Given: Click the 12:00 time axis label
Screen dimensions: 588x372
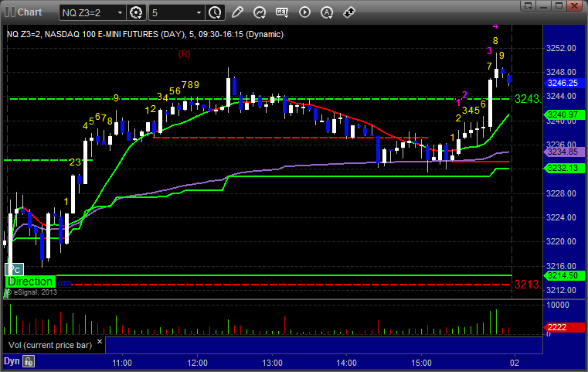Looking at the screenshot, I should [x=197, y=363].
